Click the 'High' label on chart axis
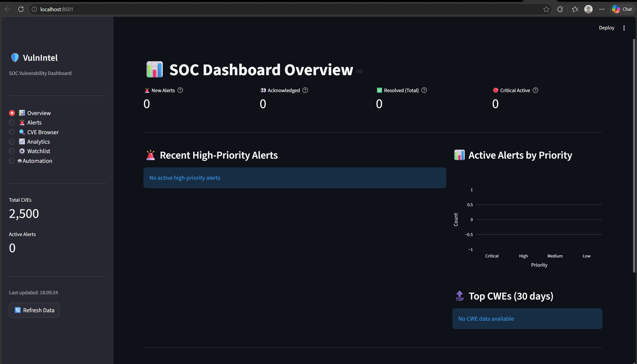Viewport: 637px width, 364px height. (523, 256)
